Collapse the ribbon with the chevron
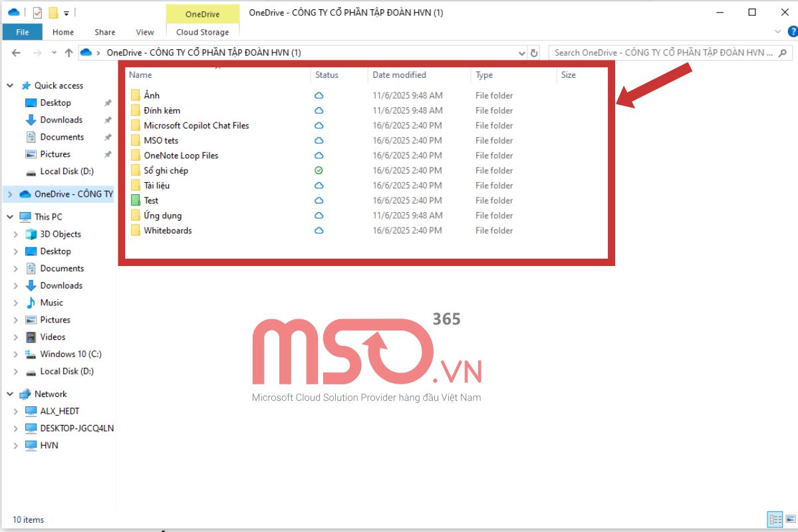This screenshot has width=798, height=532. tap(778, 31)
